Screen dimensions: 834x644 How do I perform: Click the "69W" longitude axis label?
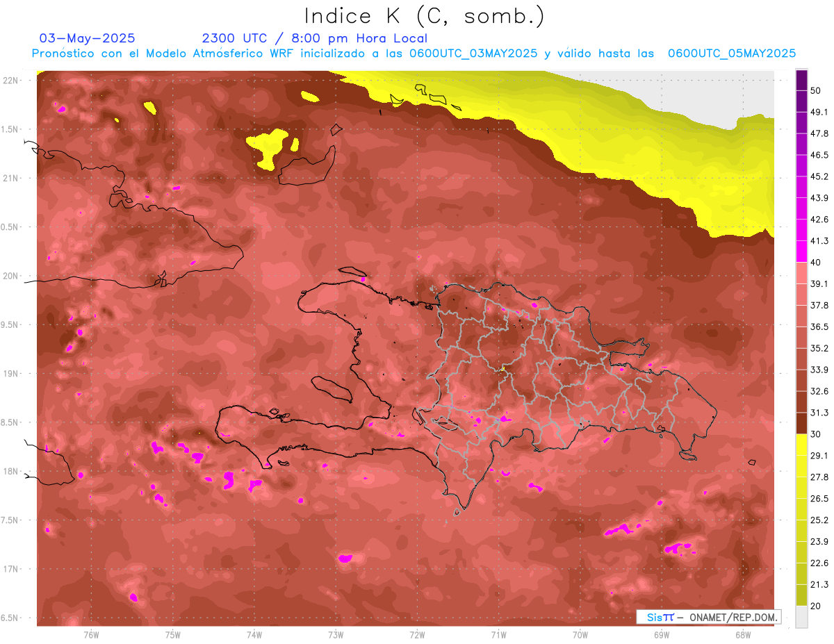pos(662,634)
